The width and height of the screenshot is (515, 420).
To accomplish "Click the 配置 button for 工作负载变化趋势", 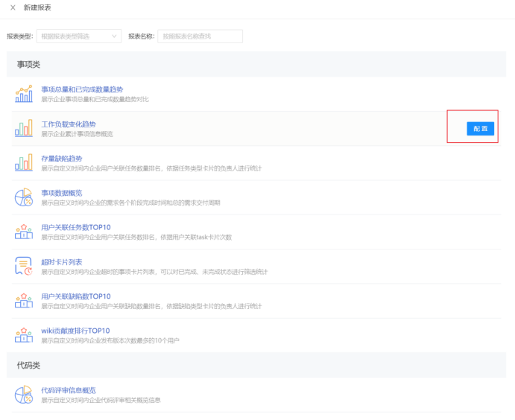I will [480, 129].
